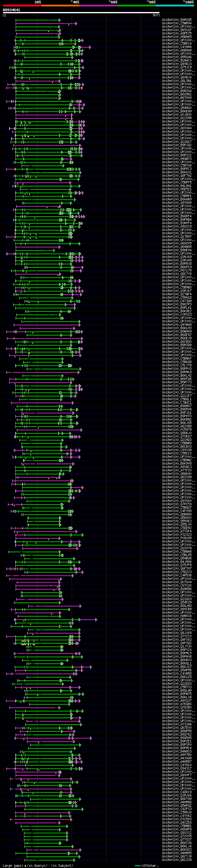Screen dimensions: 197x868
Task: Select hit label UniRef100_B6KRN2
Action: tap(177, 419)
